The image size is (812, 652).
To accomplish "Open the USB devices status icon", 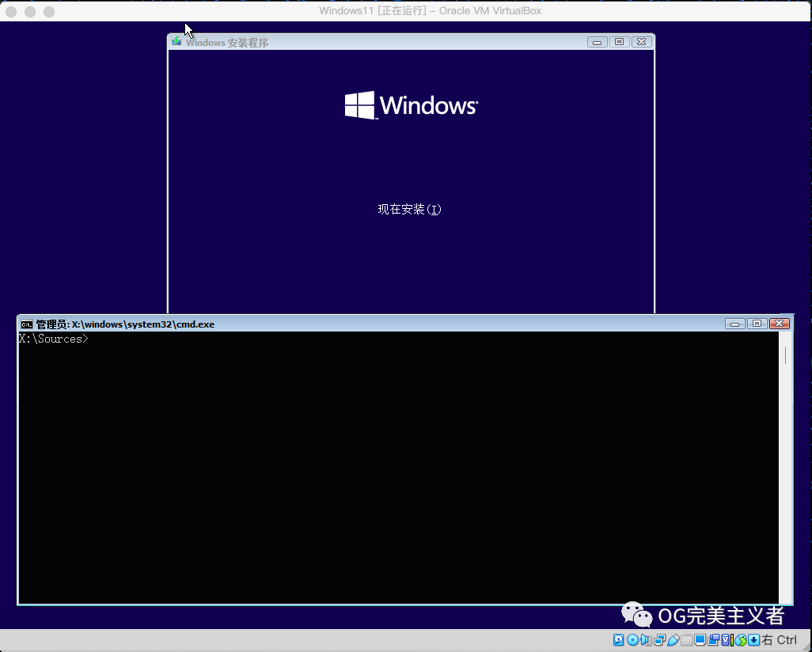I will pos(674,640).
